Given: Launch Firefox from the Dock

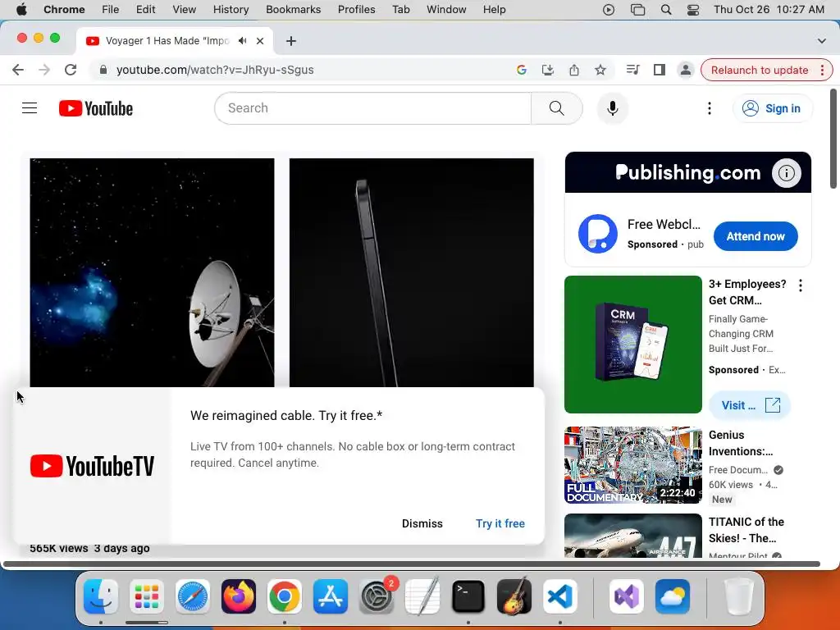Looking at the screenshot, I should [x=239, y=596].
